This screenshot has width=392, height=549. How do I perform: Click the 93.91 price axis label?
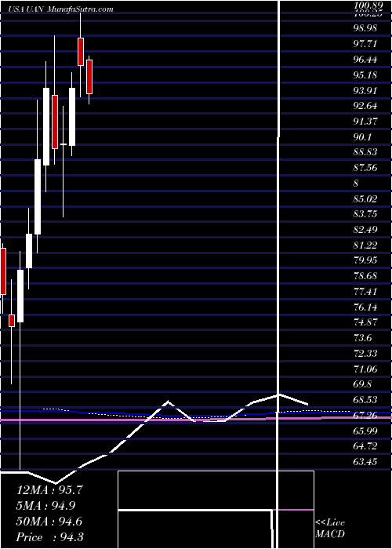coord(365,90)
